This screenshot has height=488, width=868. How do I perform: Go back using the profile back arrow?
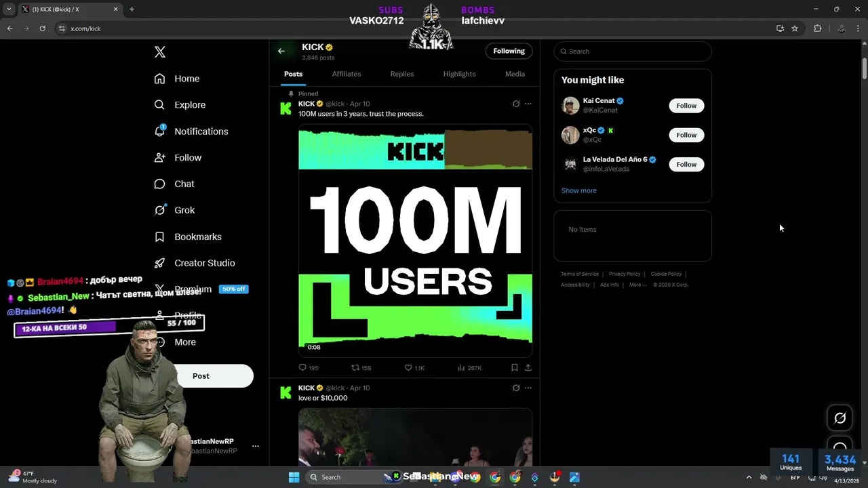[x=281, y=51]
